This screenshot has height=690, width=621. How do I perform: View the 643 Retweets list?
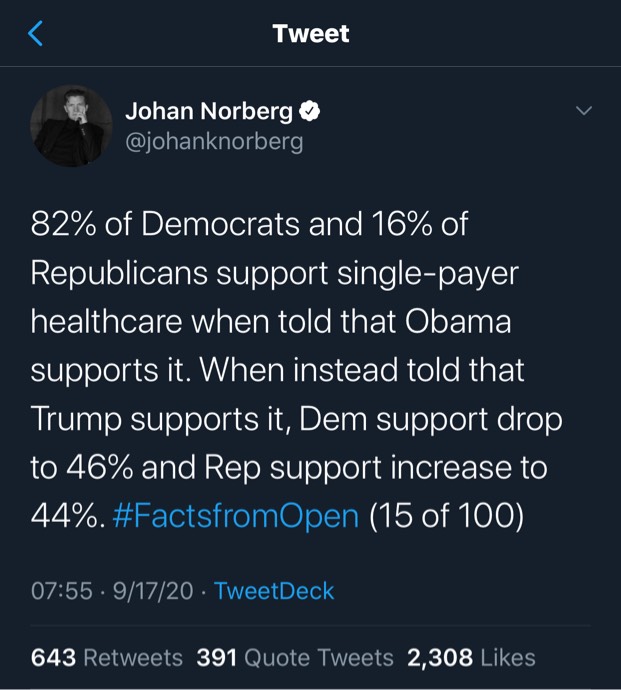(x=107, y=658)
